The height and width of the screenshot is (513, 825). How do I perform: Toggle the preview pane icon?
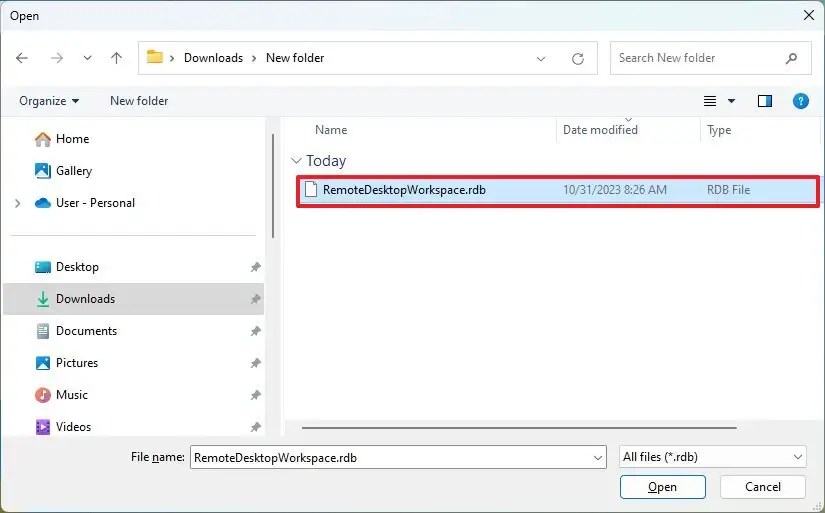click(764, 101)
